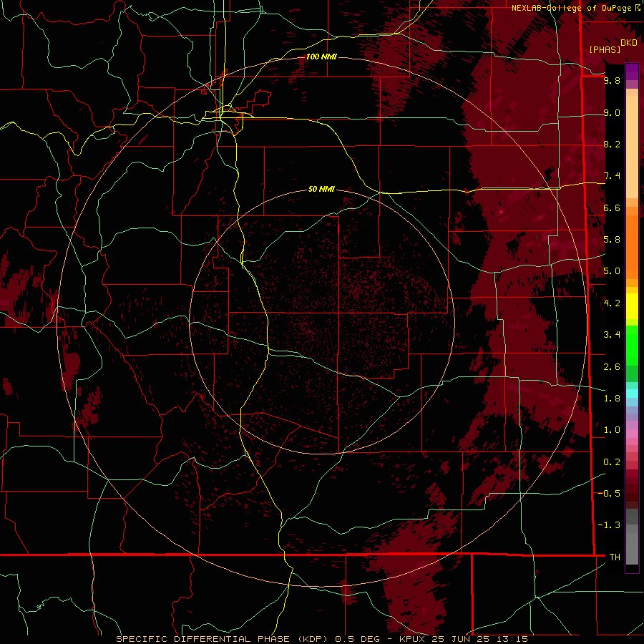The image size is (644, 644).
Task: Click the 6.6 value on the legend
Action: coord(612,208)
